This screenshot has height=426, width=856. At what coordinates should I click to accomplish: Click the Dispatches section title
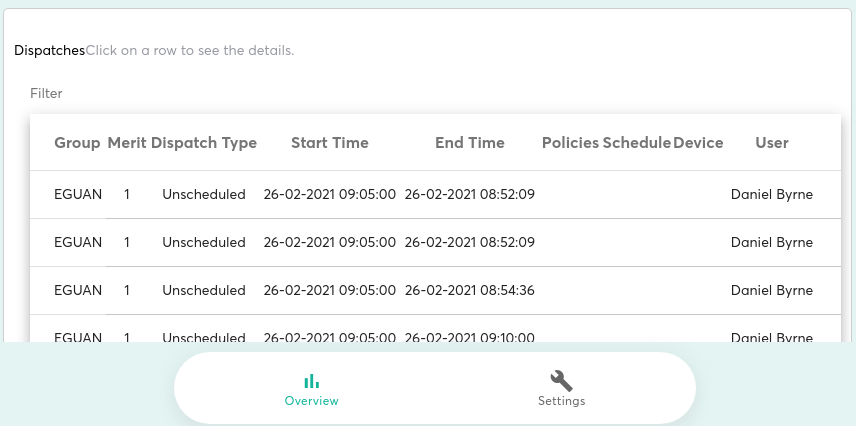[x=50, y=50]
